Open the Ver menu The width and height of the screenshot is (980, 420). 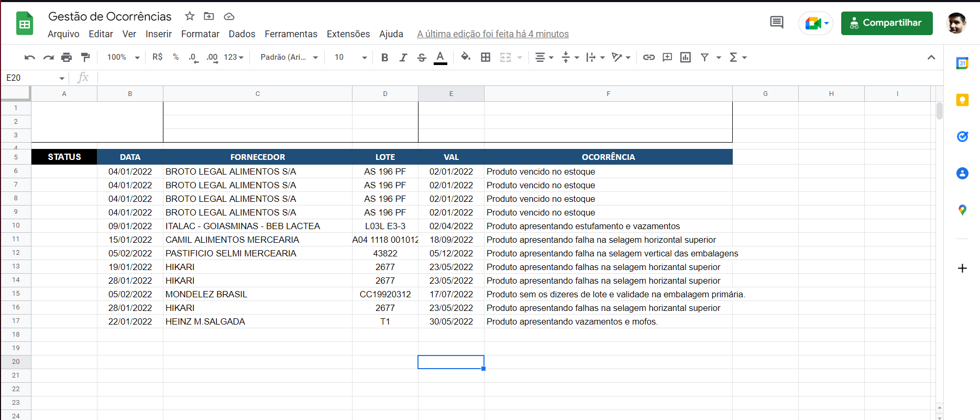pyautogui.click(x=129, y=34)
